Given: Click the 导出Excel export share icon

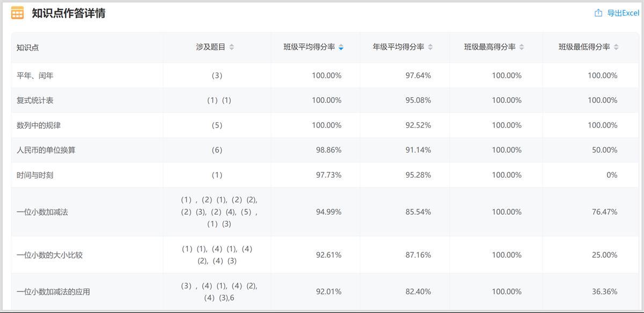Looking at the screenshot, I should (598, 13).
